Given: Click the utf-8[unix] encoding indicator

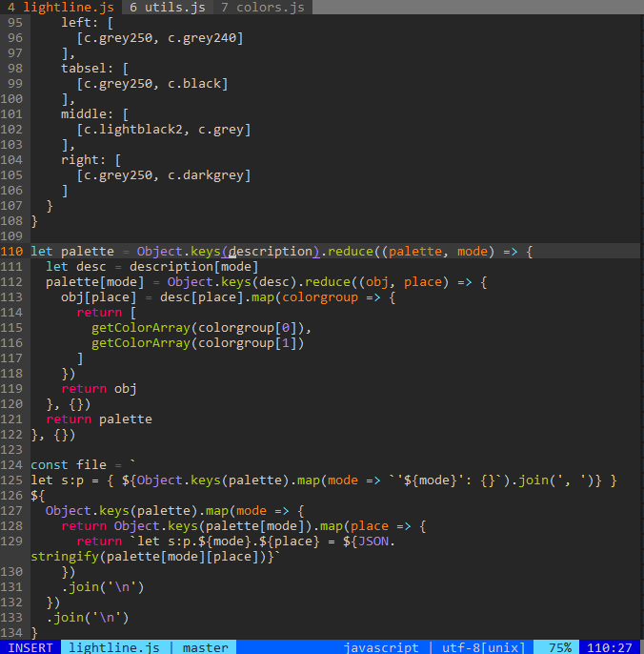Looking at the screenshot, I should (484, 647).
